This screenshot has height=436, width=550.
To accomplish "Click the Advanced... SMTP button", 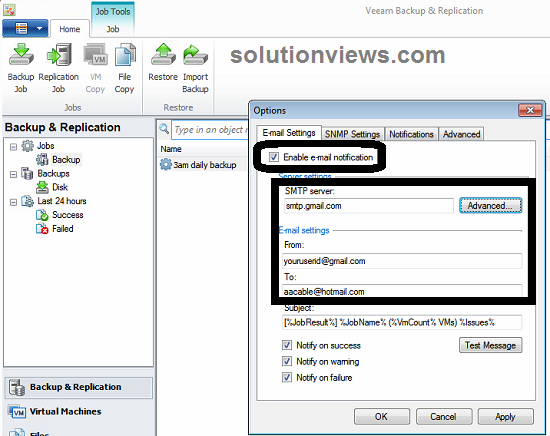I will pos(490,206).
